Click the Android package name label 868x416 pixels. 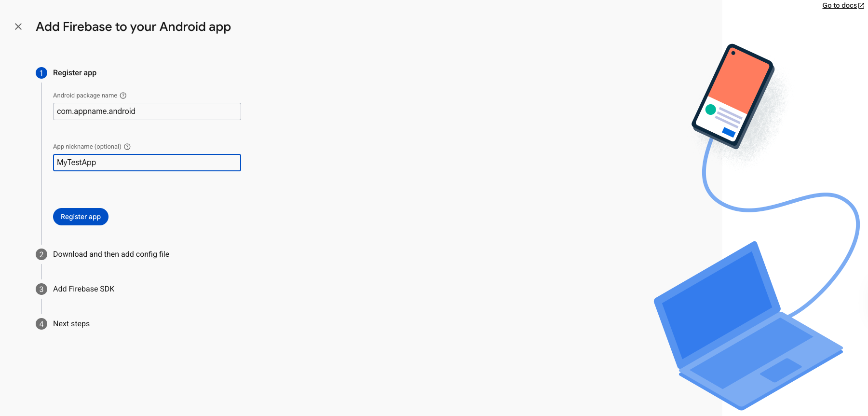click(x=85, y=96)
